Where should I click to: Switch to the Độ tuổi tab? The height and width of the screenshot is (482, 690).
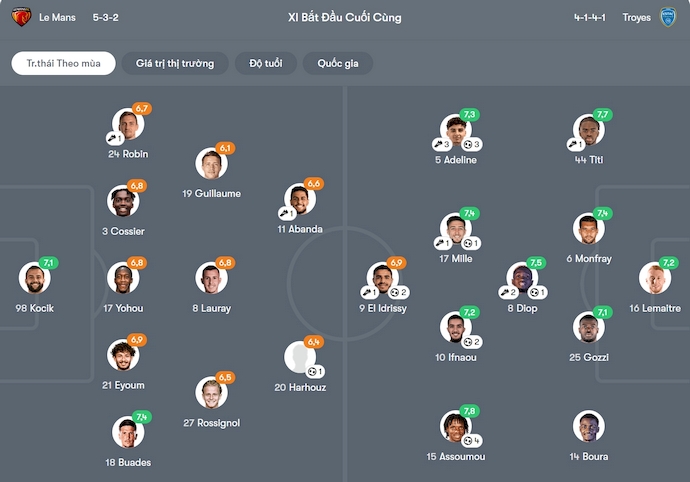pyautogui.click(x=266, y=63)
